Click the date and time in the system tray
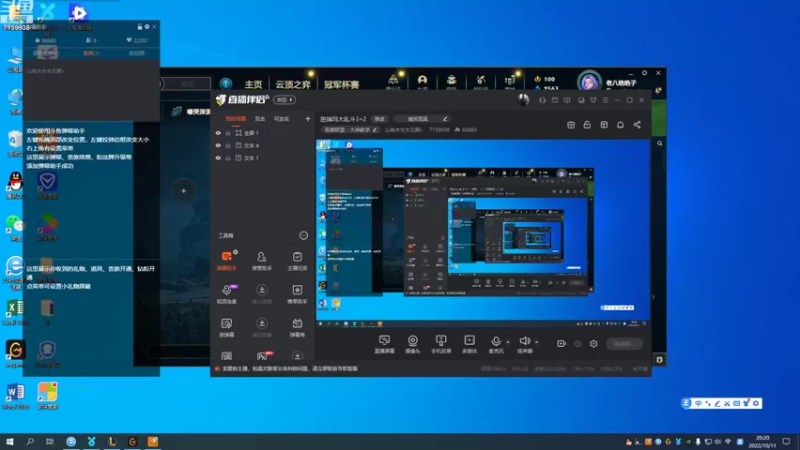Screen dimensions: 800x450 pyautogui.click(x=762, y=442)
